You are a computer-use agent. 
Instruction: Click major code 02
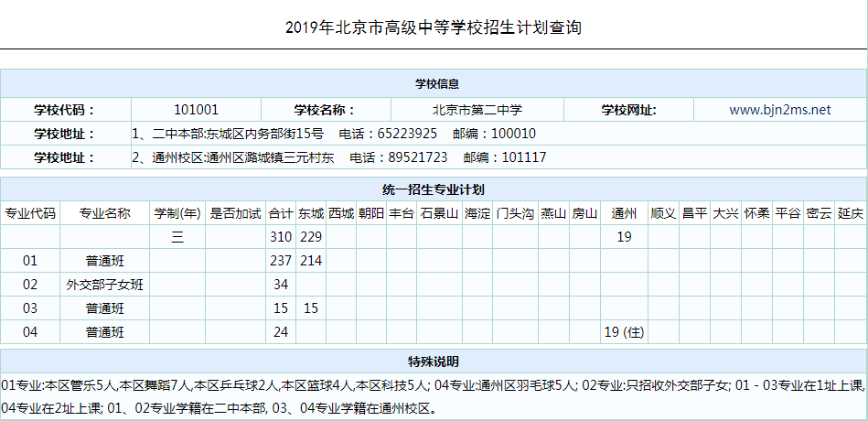point(30,284)
